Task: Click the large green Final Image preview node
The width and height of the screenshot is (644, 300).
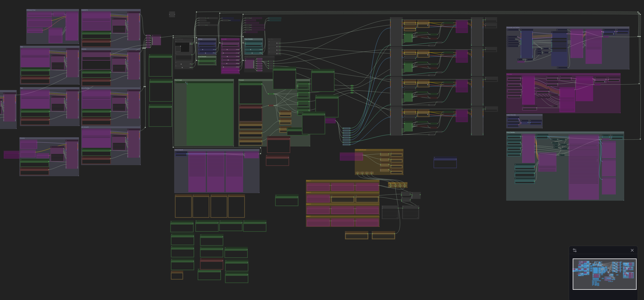Action: tap(210, 113)
